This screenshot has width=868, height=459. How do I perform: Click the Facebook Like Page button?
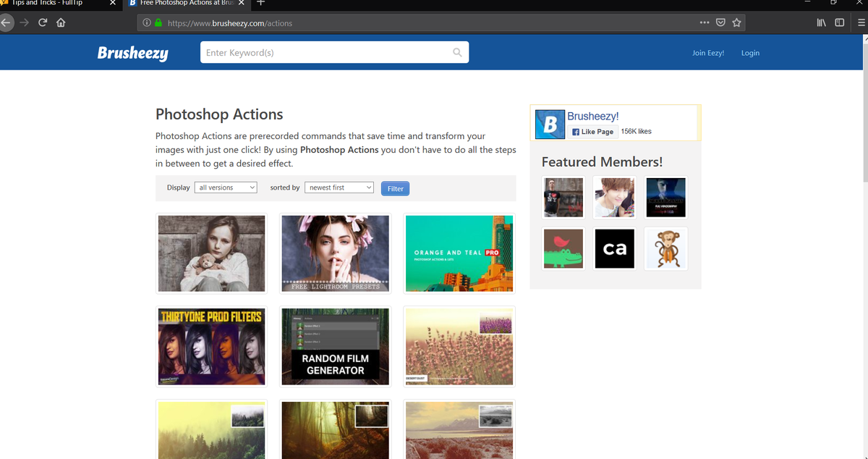coord(592,132)
